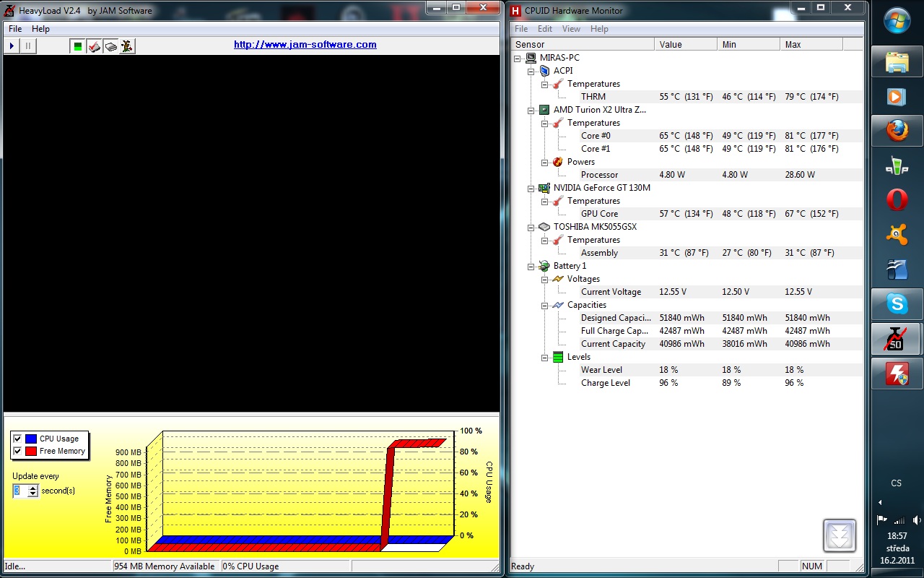Click the Voltages lightning icon
This screenshot has width=924, height=578.
tap(558, 279)
